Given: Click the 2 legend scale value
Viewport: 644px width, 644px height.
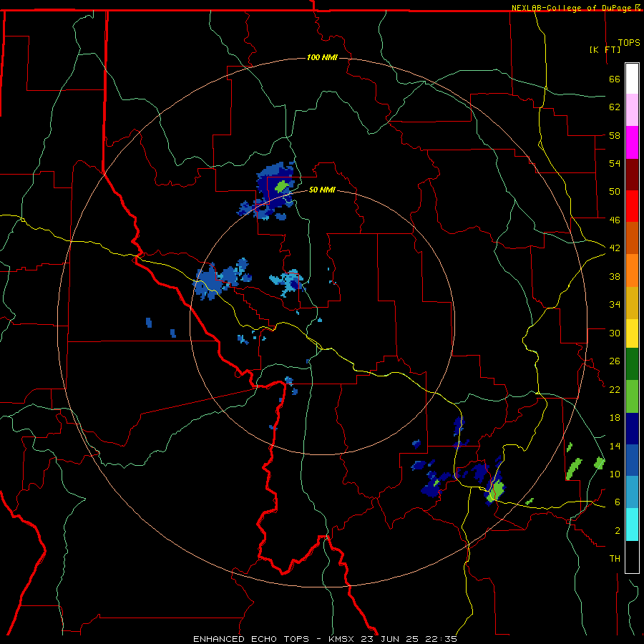Looking at the screenshot, I should coord(617,531).
